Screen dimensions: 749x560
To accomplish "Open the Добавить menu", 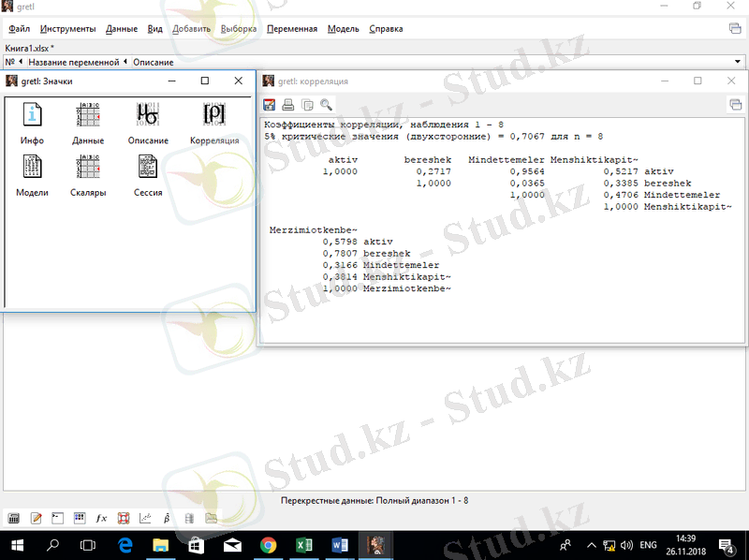I will 191,29.
